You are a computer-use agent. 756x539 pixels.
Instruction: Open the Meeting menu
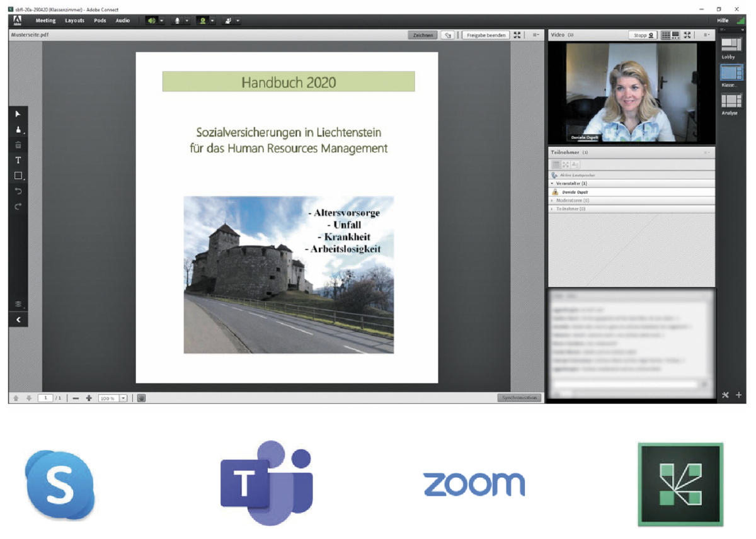click(x=45, y=21)
